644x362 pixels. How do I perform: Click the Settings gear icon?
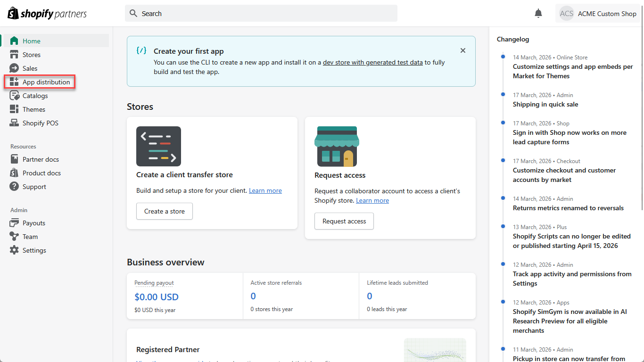(14, 250)
